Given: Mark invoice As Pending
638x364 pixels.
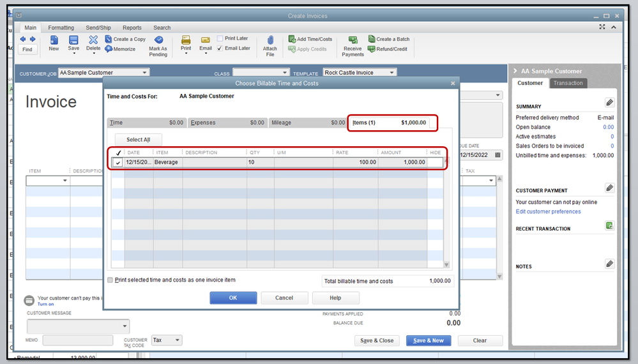Looking at the screenshot, I should click(x=158, y=45).
